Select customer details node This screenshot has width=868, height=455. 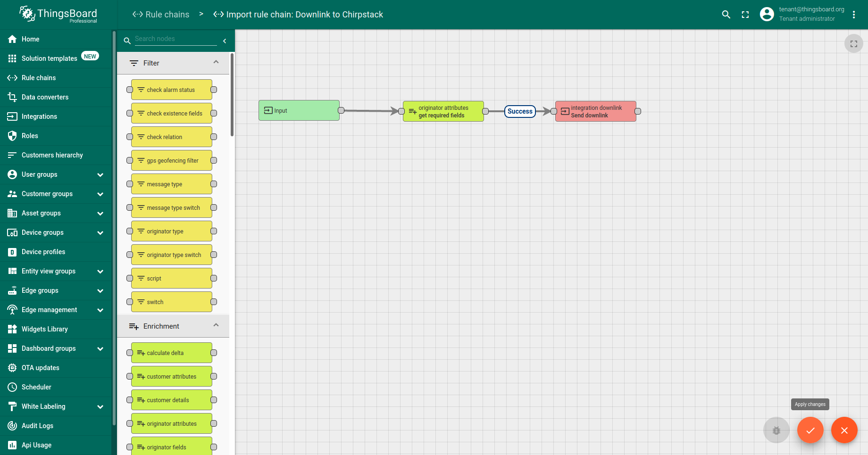click(x=172, y=400)
